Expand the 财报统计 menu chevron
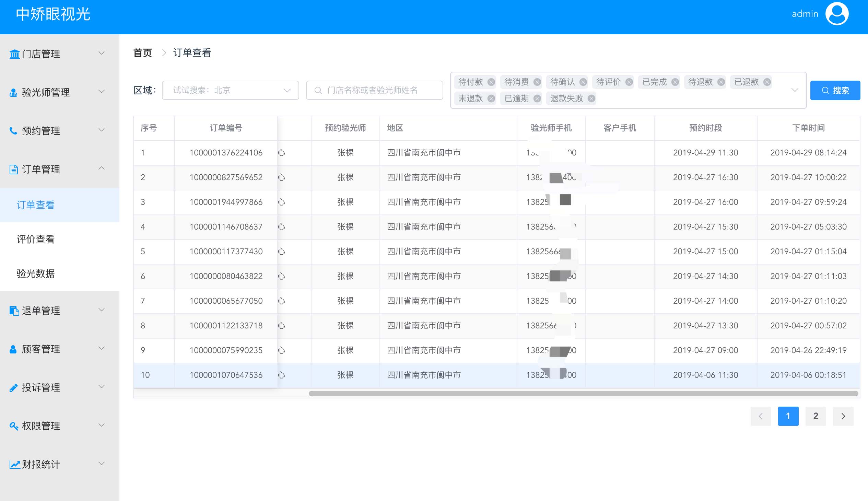The image size is (868, 501). click(102, 464)
